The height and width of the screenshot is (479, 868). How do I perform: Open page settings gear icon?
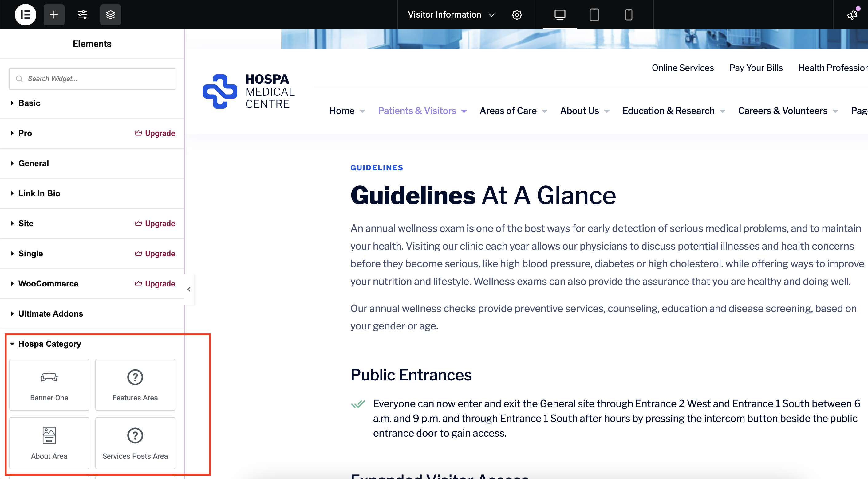click(517, 14)
